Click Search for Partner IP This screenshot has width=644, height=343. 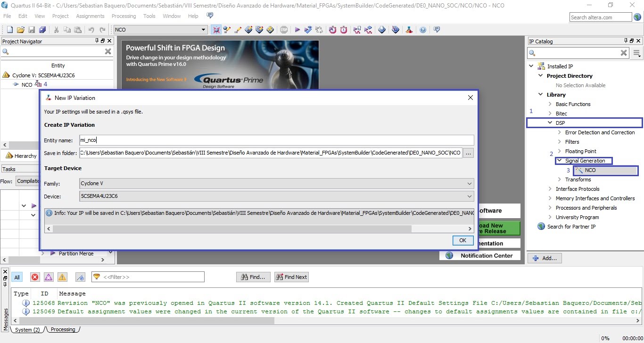pyautogui.click(x=571, y=227)
